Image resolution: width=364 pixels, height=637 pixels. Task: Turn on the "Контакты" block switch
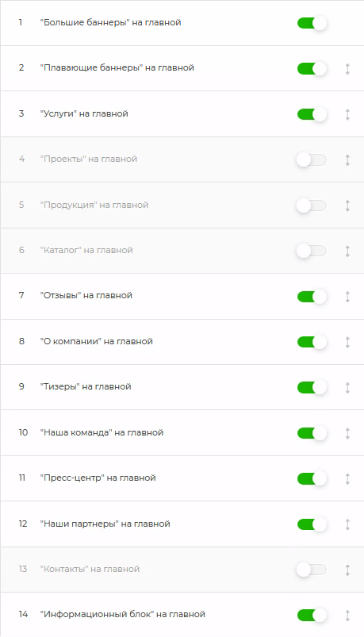click(312, 570)
